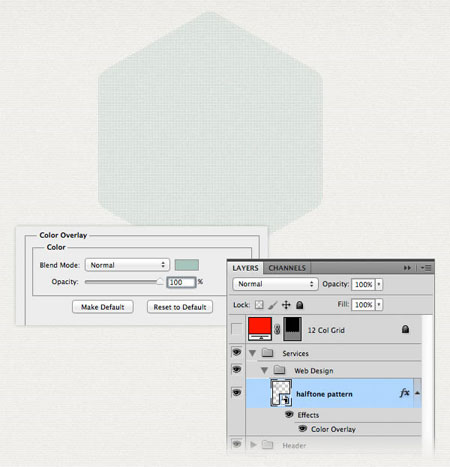Hide the Services group
The image size is (450, 467).
(x=236, y=352)
